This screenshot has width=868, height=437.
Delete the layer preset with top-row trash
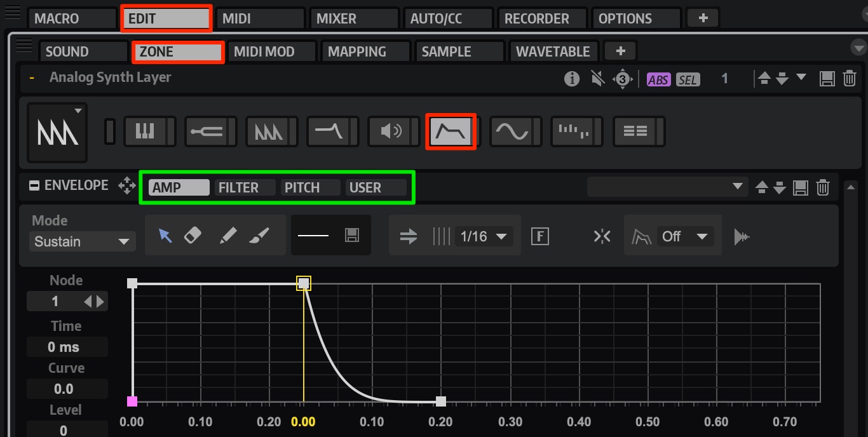(849, 79)
